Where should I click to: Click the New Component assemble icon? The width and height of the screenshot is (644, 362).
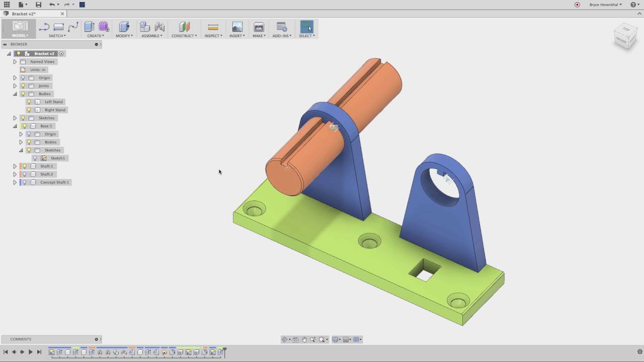(145, 27)
